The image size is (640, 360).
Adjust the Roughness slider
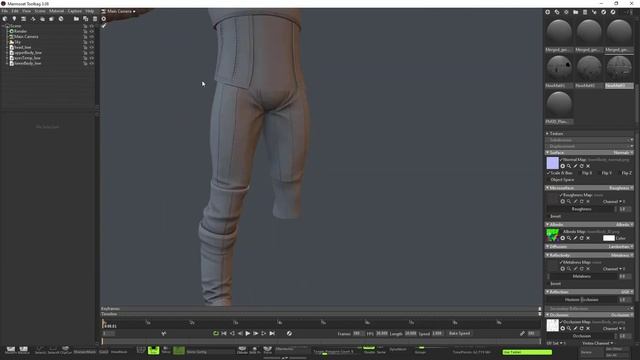tap(582, 209)
